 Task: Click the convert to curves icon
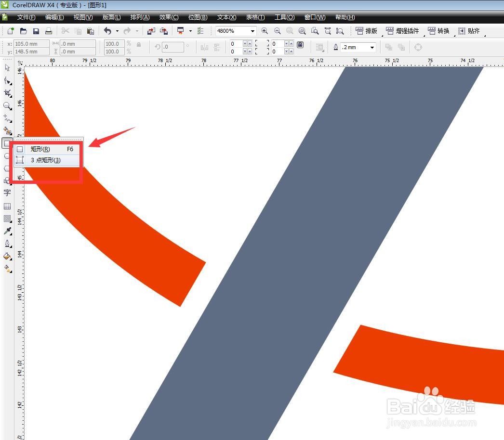point(418,47)
